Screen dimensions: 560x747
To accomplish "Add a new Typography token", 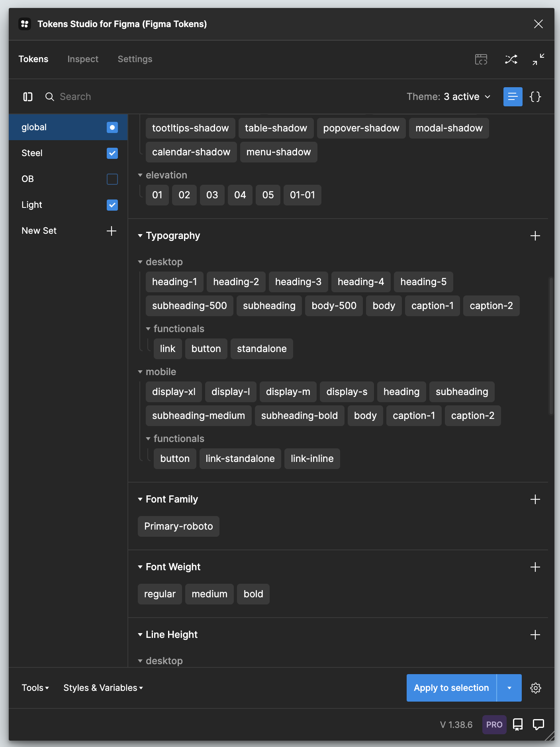I will point(535,236).
